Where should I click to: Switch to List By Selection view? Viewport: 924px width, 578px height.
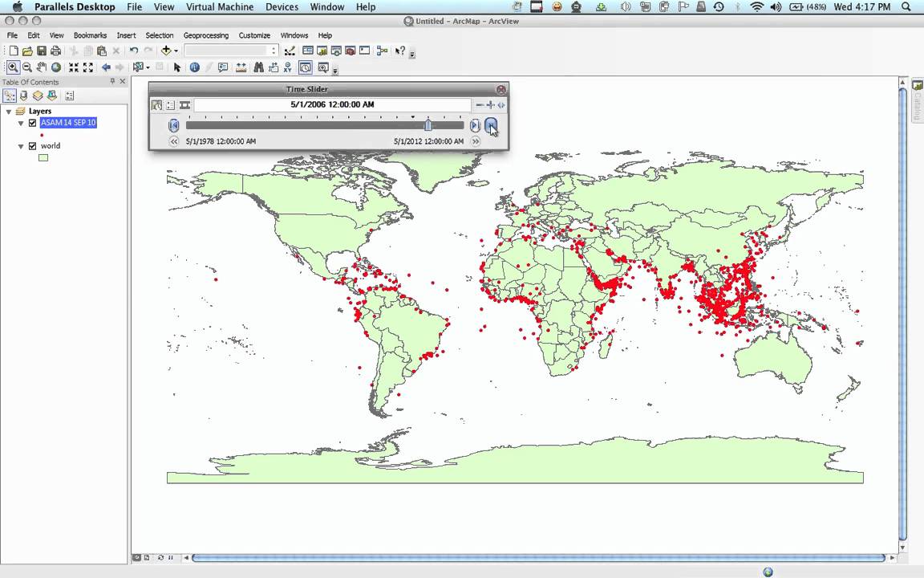[x=52, y=96]
